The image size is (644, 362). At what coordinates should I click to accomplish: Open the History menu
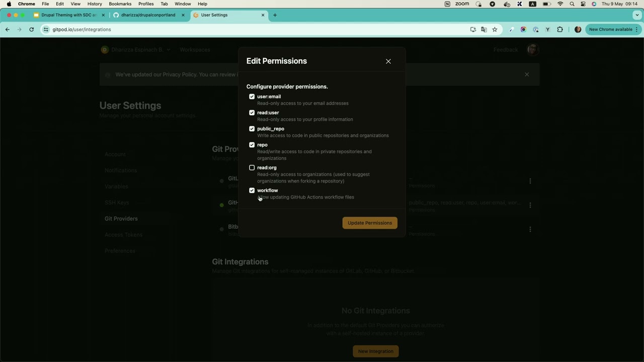point(95,4)
